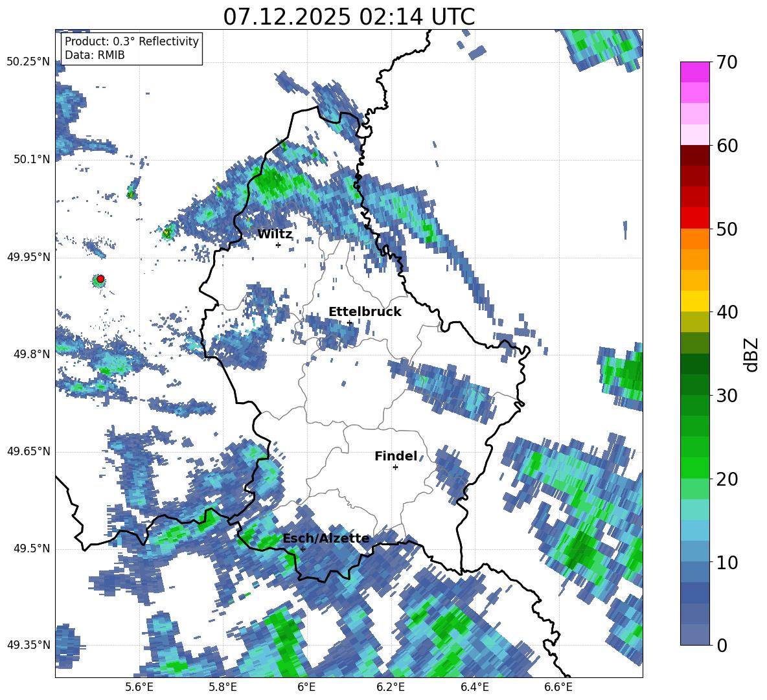Click the cross marker below Ettelbruck
Screen dimensions: 767x700
tap(349, 323)
